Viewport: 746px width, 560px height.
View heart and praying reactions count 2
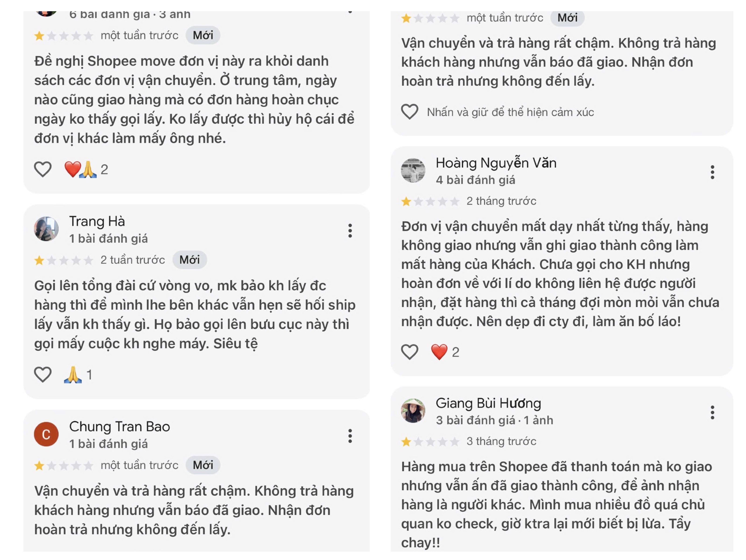[x=86, y=169]
